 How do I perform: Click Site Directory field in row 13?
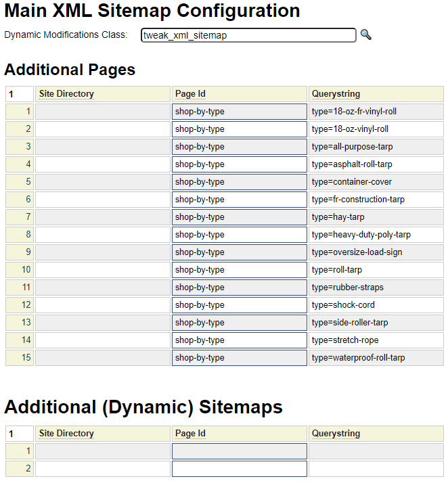pos(102,323)
